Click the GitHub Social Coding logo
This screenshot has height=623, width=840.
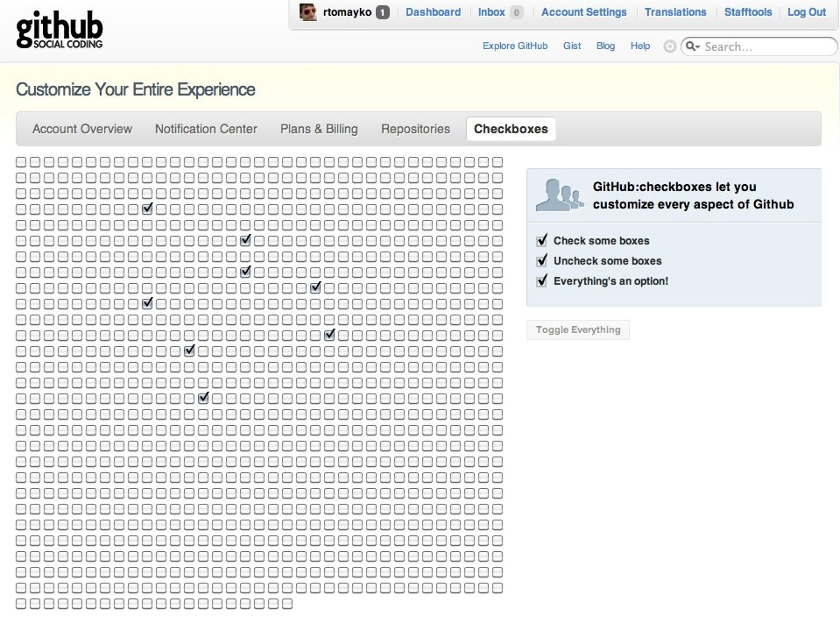[59, 30]
